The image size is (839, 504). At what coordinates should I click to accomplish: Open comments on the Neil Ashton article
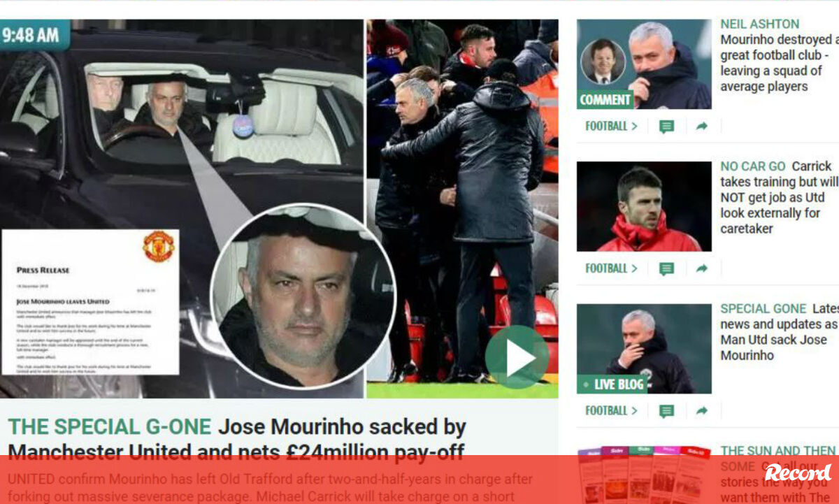pyautogui.click(x=666, y=127)
